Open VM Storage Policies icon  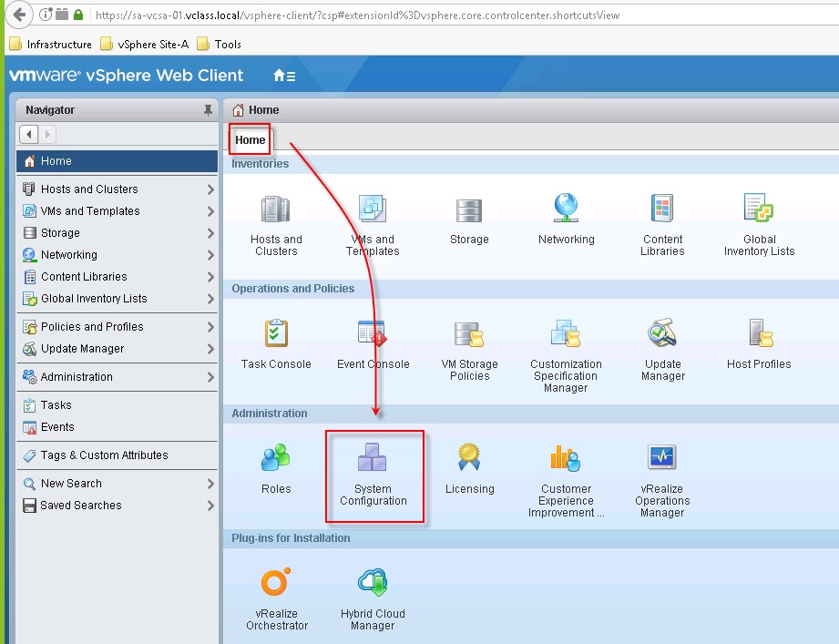point(469,334)
